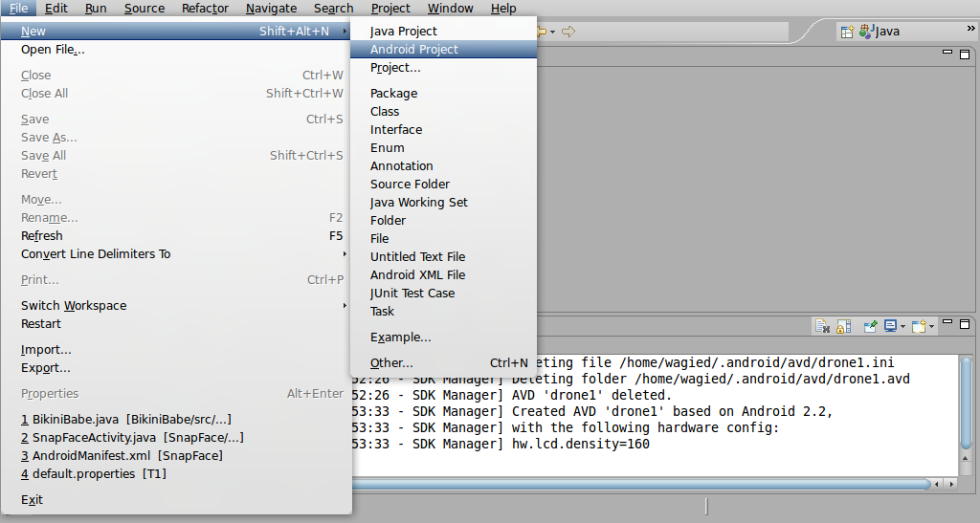
Task: Select the forward navigation arrow
Action: pyautogui.click(x=568, y=32)
